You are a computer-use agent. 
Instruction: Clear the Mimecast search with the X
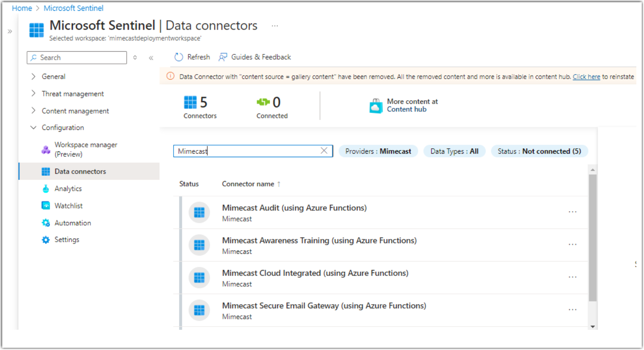[x=324, y=151]
